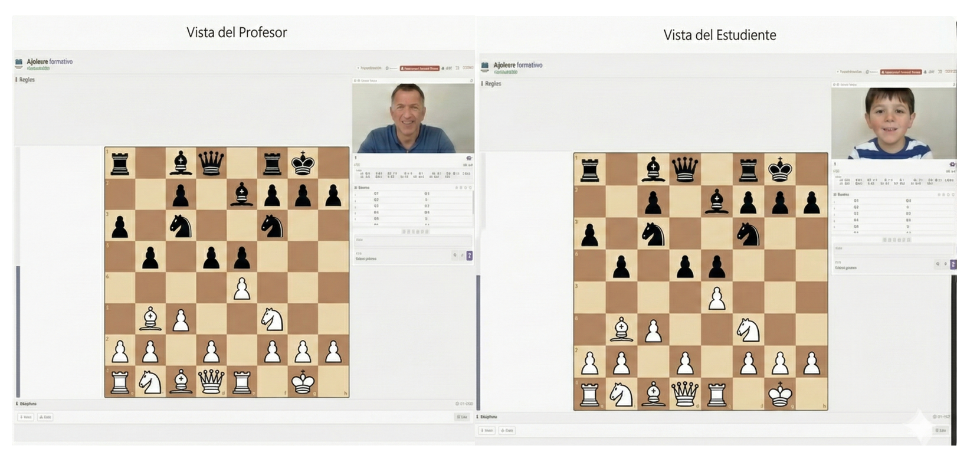Click purple help icon in Estudiante panel
This screenshot has height=465, width=980.
click(952, 264)
